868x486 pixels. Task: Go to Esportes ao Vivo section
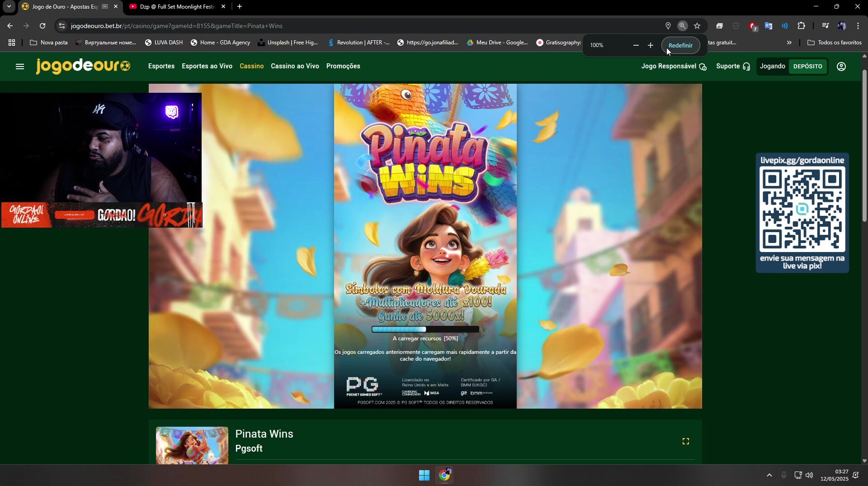tap(207, 66)
